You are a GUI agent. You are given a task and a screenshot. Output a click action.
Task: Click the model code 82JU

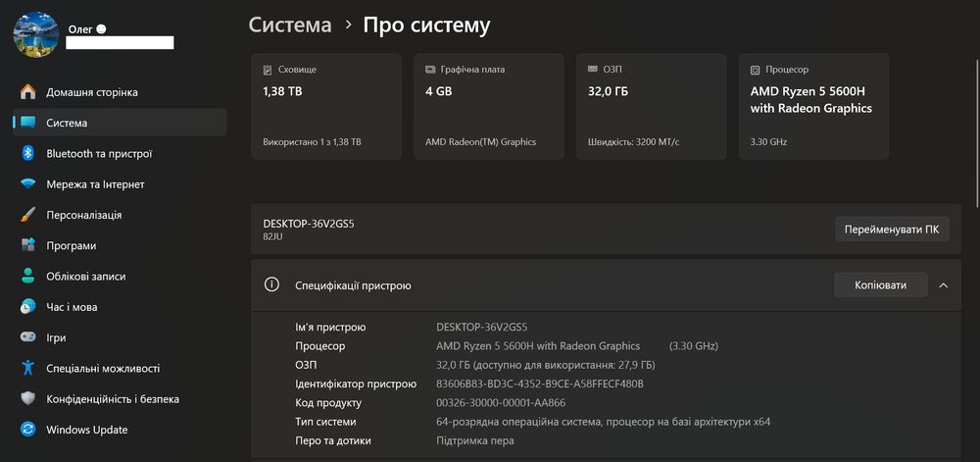[x=273, y=236]
